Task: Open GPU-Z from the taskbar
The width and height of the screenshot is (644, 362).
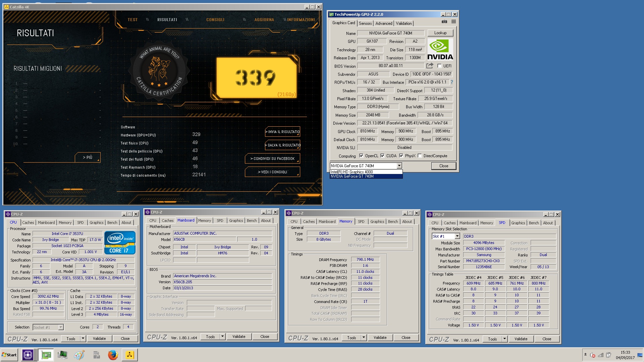Action: pyautogui.click(x=46, y=355)
